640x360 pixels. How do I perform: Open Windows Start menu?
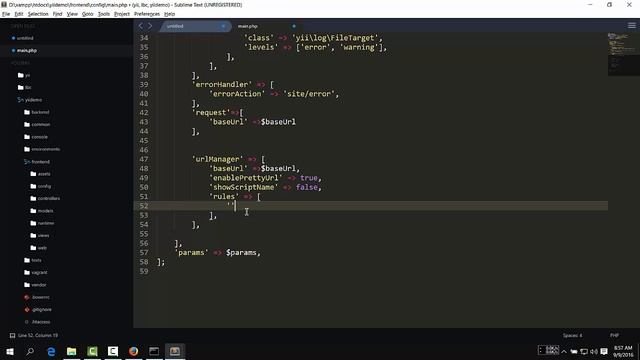(x=10, y=351)
